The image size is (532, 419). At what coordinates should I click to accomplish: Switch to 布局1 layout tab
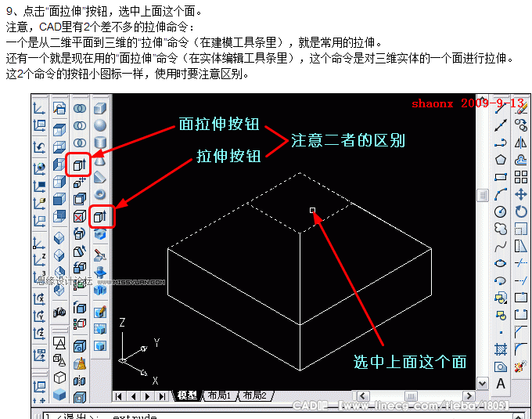[219, 396]
